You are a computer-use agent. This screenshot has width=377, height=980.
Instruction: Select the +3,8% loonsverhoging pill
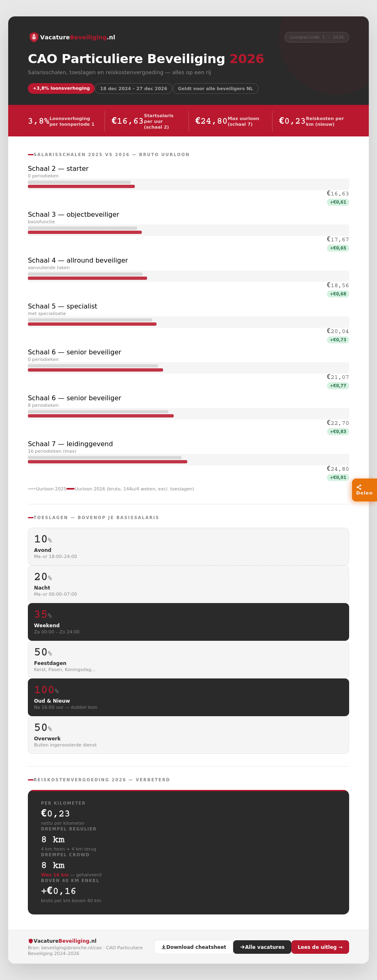click(61, 88)
